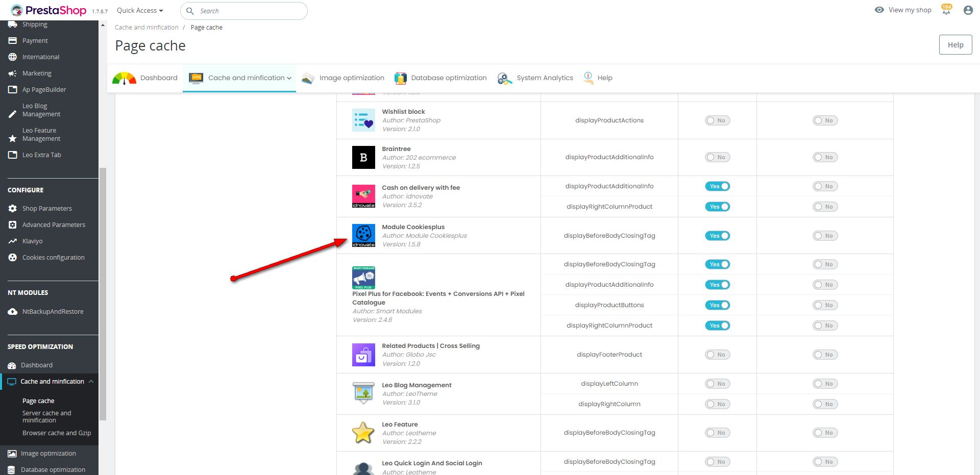The image size is (980, 475).
Task: Open the Help tab next to System Analytics
Action: (598, 78)
